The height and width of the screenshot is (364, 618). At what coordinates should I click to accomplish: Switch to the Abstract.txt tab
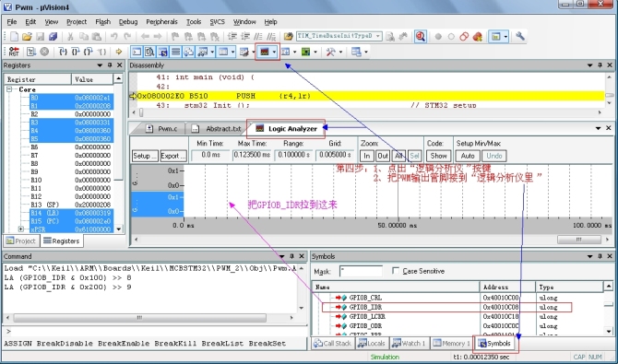click(217, 129)
